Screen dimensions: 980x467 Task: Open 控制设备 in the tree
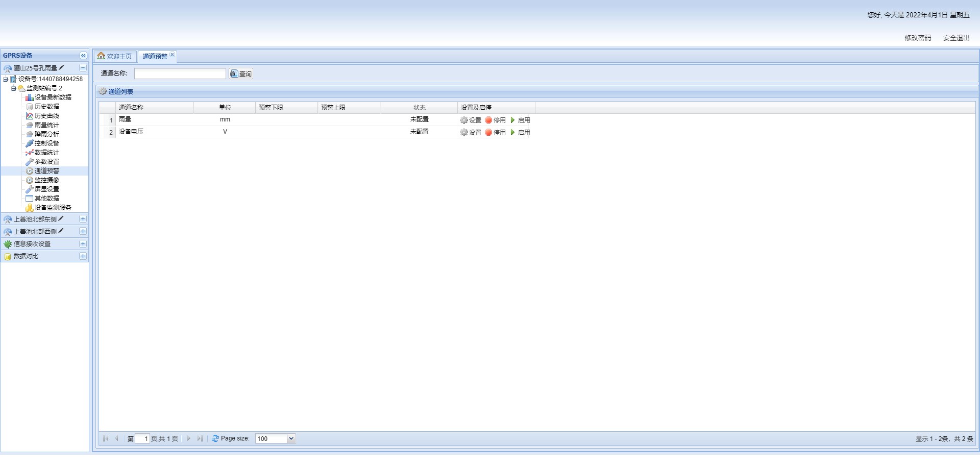(x=46, y=143)
